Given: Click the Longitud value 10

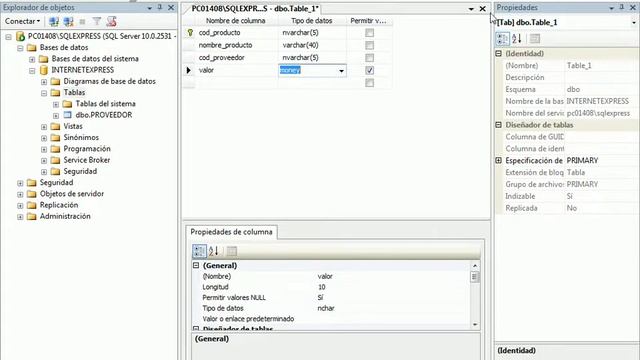Looking at the screenshot, I should click(x=322, y=287).
